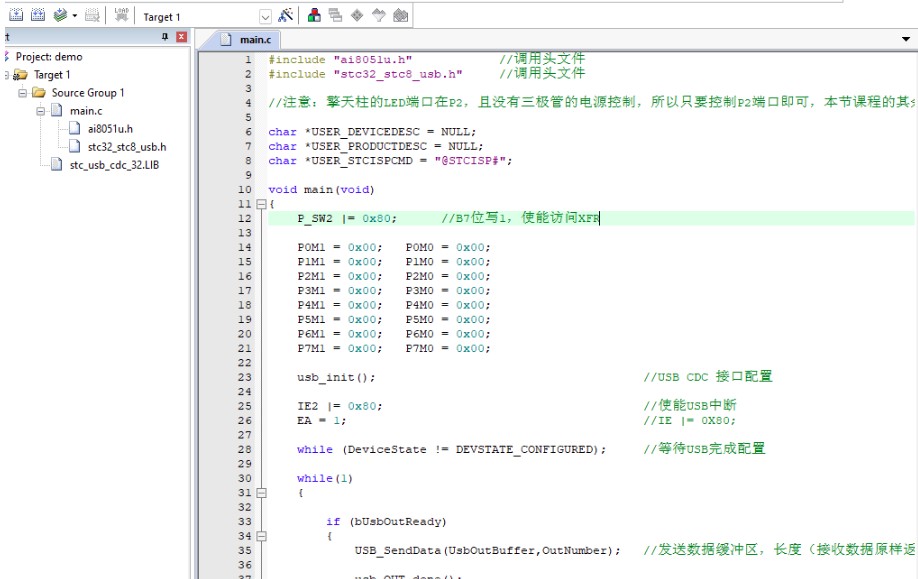Collapse the Source Group 1 folder
This screenshot has height=579, width=918.
coord(22,93)
